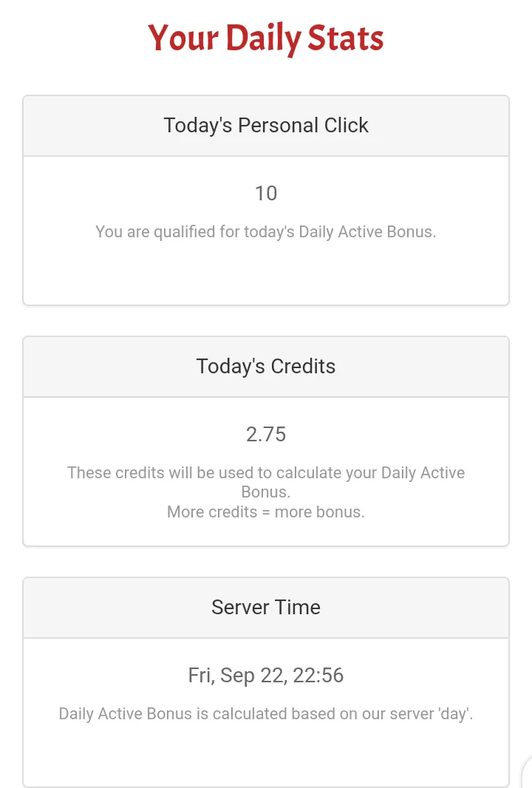The image size is (532, 788).
Task: Click the word 'Credits' in second panel header
Action: coord(303,367)
